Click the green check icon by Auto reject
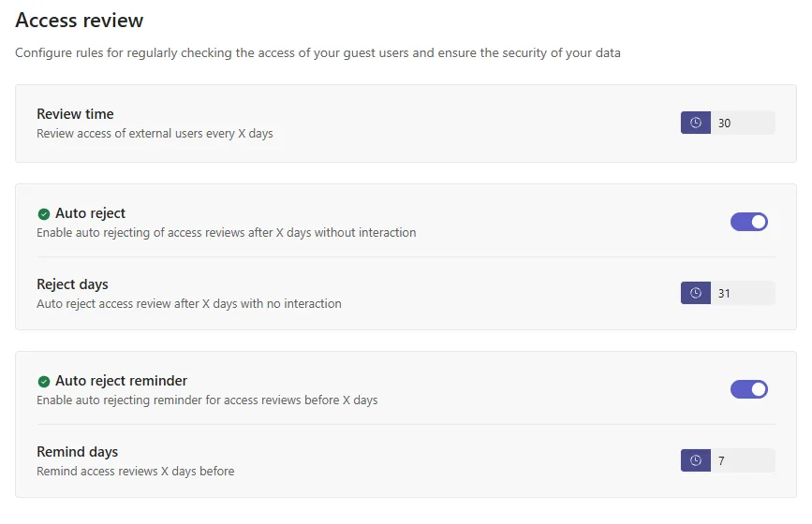Viewport: 812px width, 524px height. (x=44, y=213)
